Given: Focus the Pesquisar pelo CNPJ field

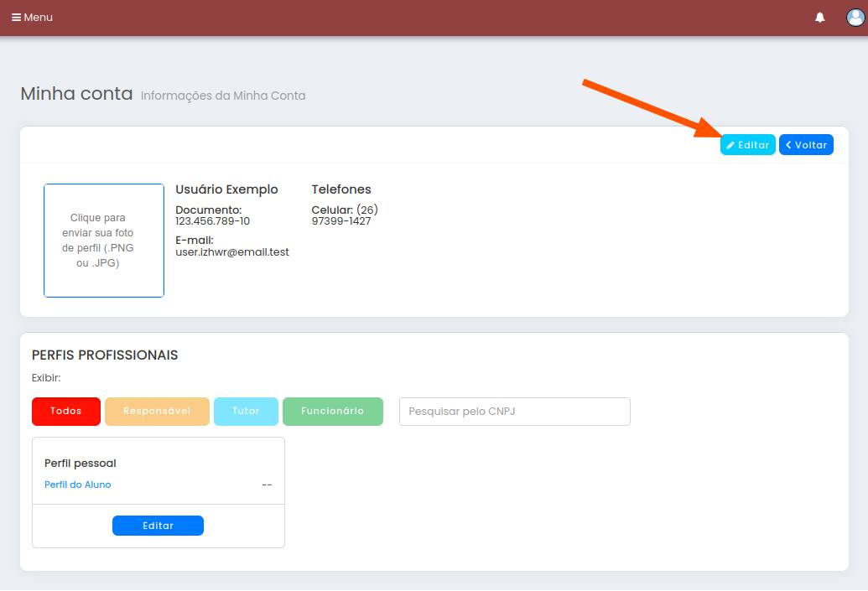Looking at the screenshot, I should tap(514, 412).
